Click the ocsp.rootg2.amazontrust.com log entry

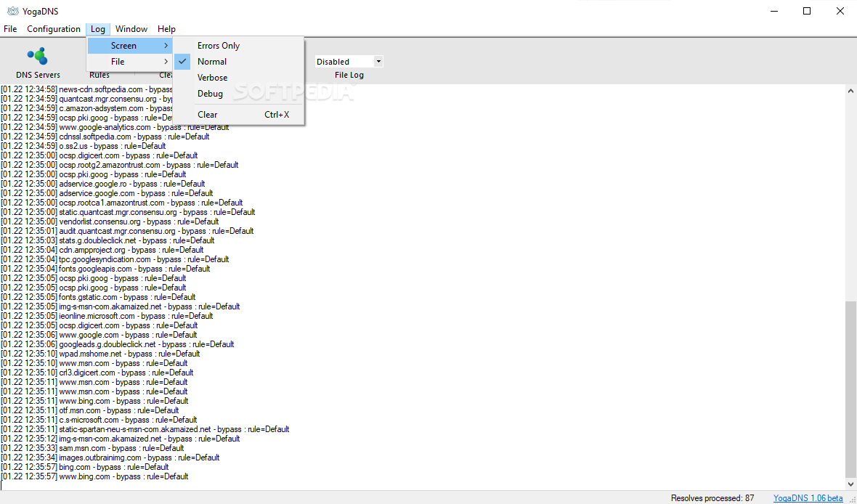point(119,165)
